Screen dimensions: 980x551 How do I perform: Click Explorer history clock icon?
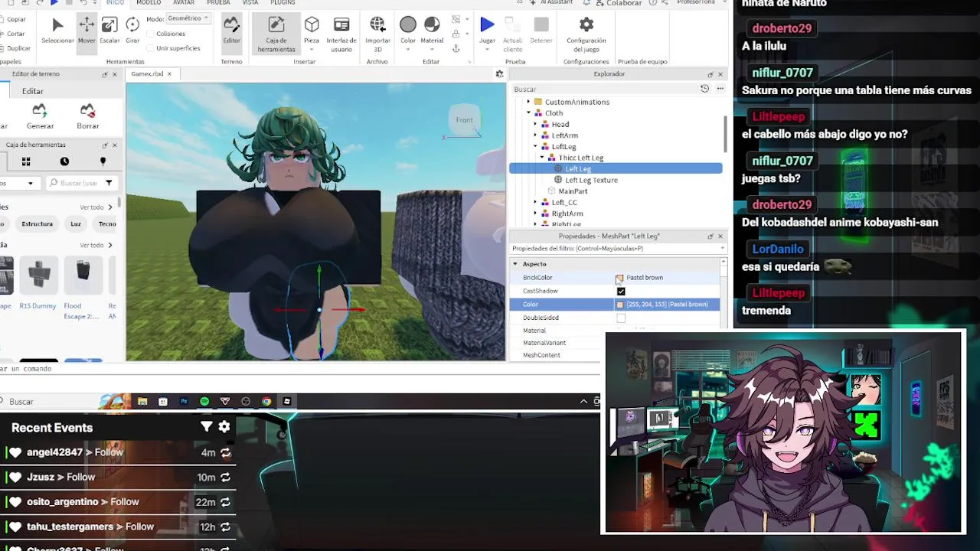[704, 89]
